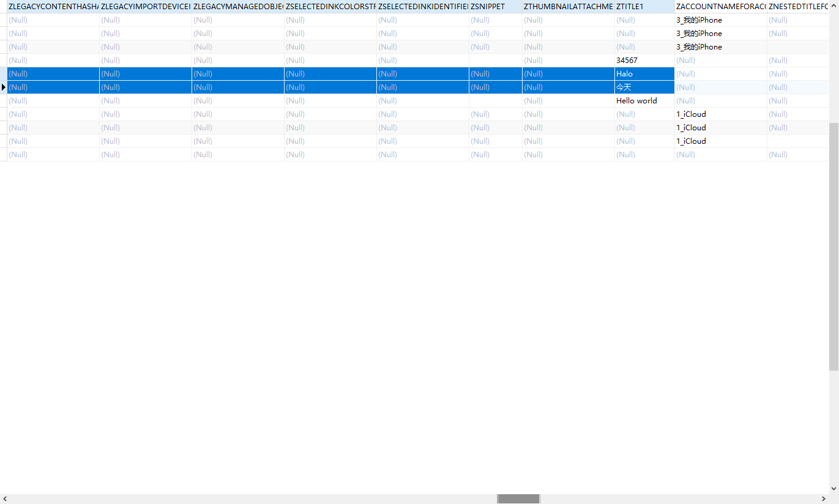Click the ZLEGACYIMPORTDEVICE column header
The height and width of the screenshot is (504, 839).
point(146,7)
